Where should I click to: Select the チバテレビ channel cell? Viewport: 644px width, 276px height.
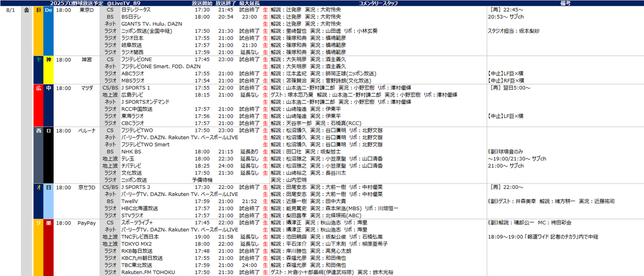pos(132,165)
